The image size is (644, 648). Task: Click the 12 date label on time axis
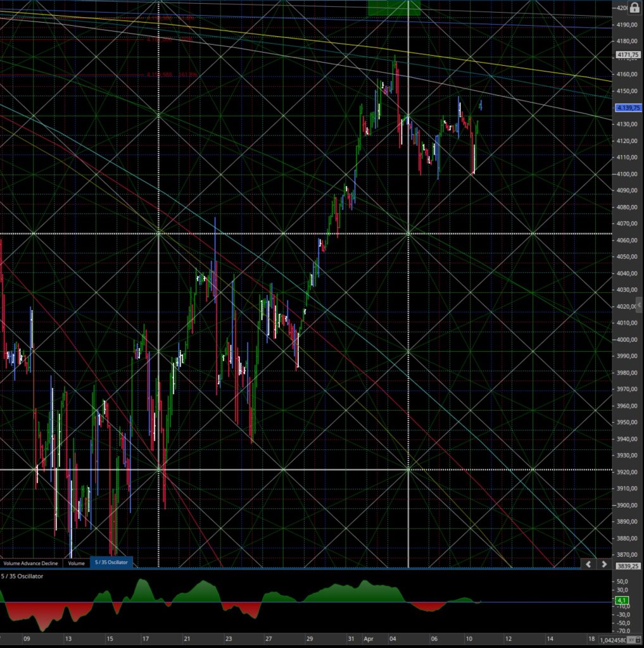pos(508,639)
